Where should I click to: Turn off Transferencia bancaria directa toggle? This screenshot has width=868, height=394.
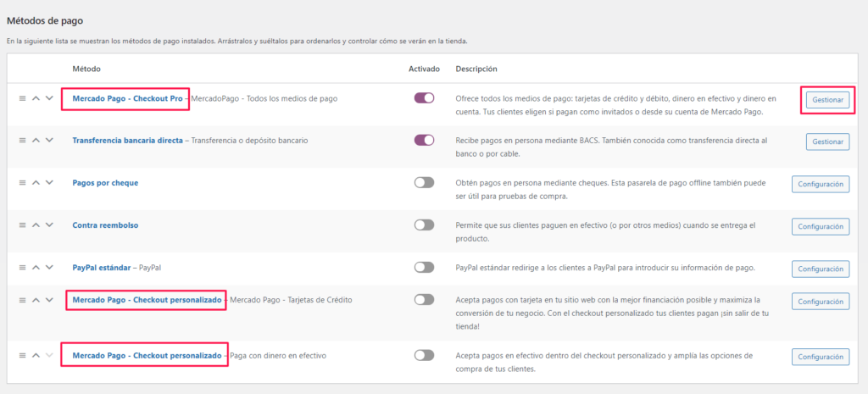point(424,140)
